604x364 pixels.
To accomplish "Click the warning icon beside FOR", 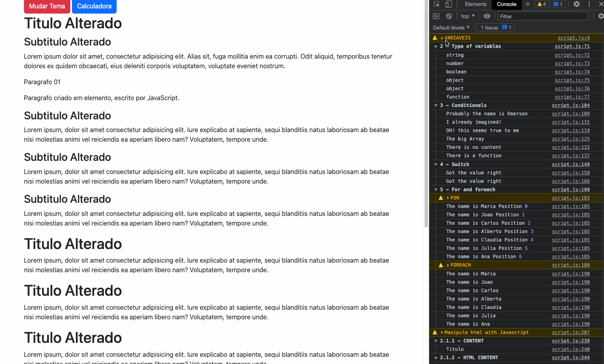I will pos(441,198).
